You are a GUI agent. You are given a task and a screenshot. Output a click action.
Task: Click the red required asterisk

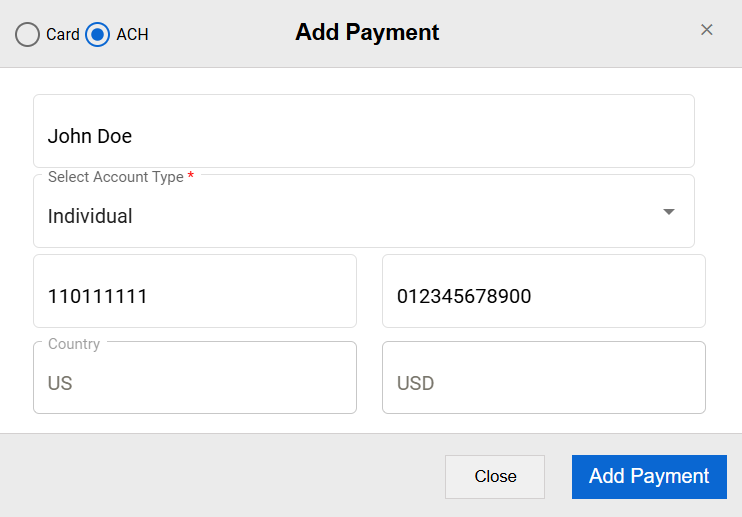(x=191, y=176)
